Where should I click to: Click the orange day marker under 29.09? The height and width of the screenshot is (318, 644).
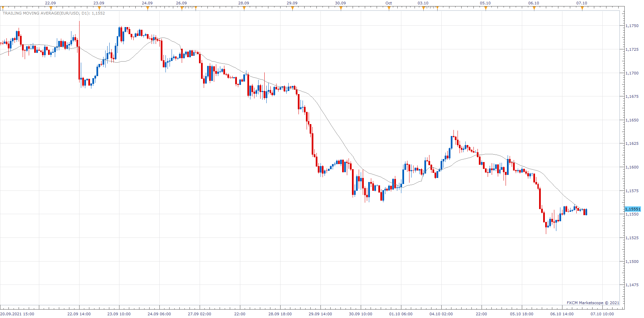pos(292,8)
